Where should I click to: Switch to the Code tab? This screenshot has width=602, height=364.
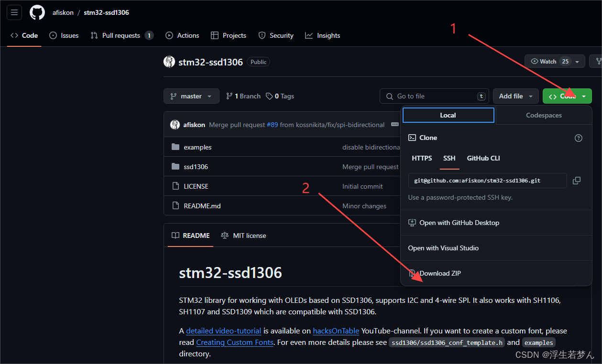click(x=24, y=35)
